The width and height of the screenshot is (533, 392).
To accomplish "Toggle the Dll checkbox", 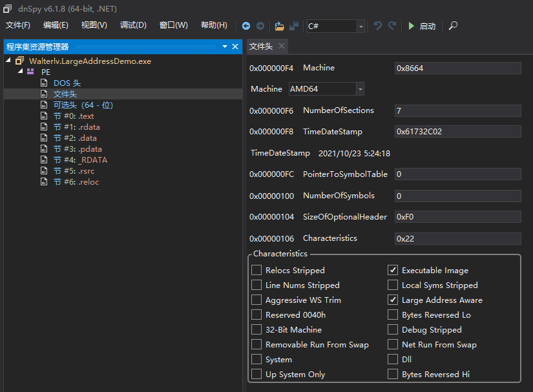I will pyautogui.click(x=393, y=360).
